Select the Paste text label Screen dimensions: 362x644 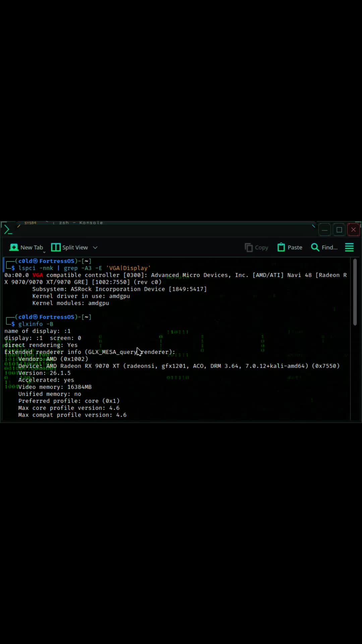tap(295, 248)
